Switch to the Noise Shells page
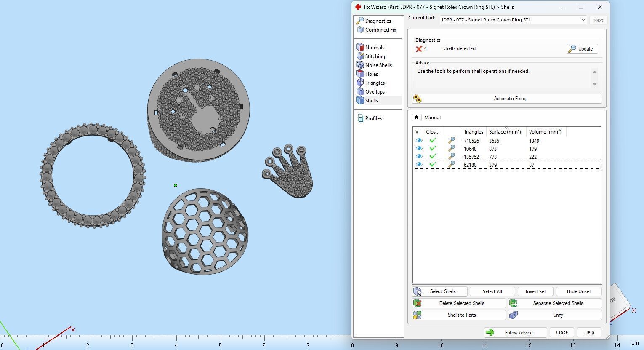 pos(374,65)
